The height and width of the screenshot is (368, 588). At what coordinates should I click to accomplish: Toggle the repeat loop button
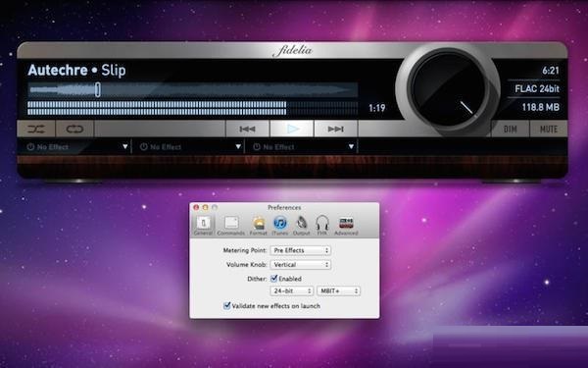click(x=74, y=130)
